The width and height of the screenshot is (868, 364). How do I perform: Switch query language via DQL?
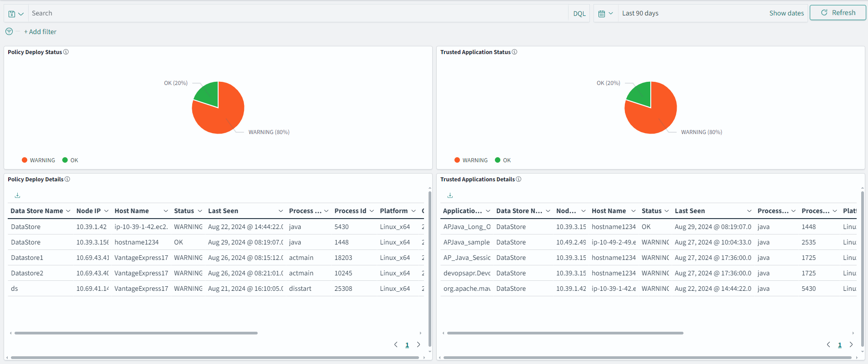(579, 14)
